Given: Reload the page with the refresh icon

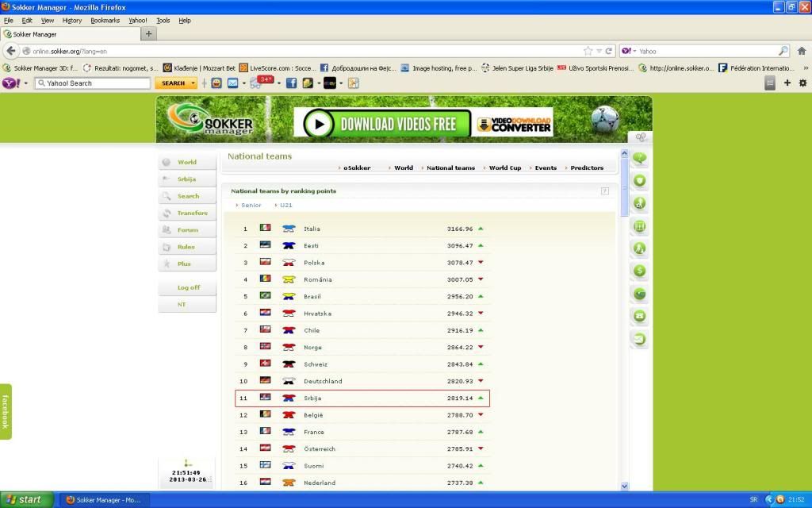Looking at the screenshot, I should coord(609,51).
